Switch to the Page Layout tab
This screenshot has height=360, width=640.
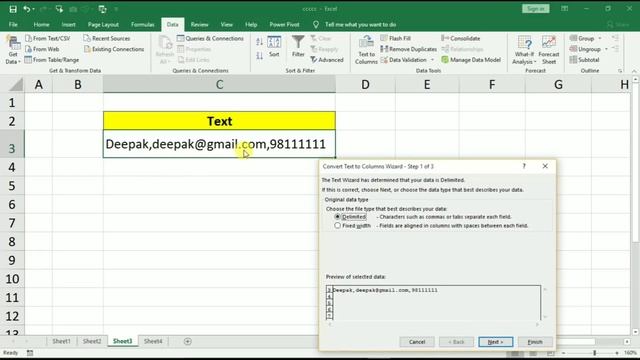click(x=103, y=24)
